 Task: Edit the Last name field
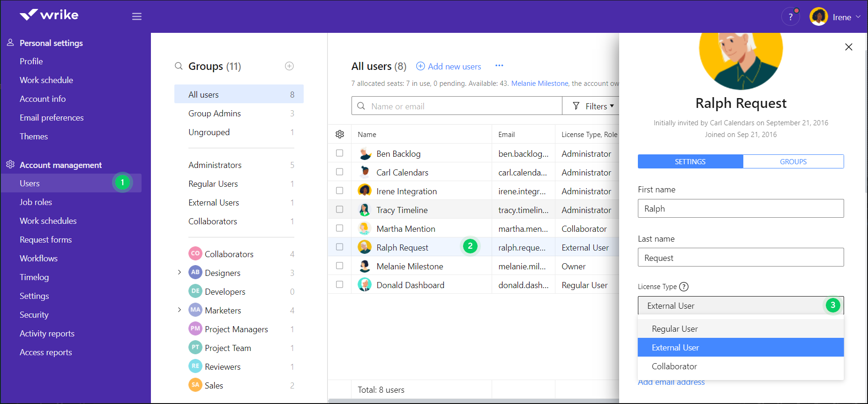click(x=741, y=257)
